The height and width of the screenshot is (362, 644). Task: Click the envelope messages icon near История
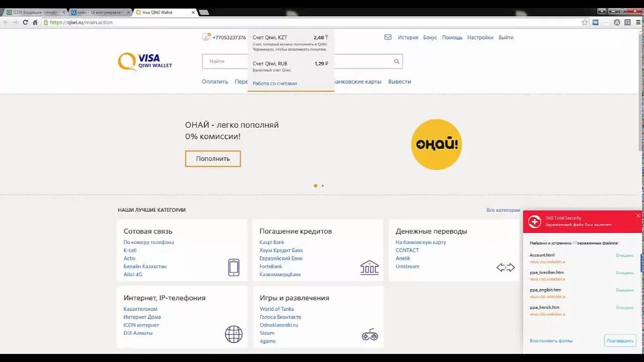[388, 37]
